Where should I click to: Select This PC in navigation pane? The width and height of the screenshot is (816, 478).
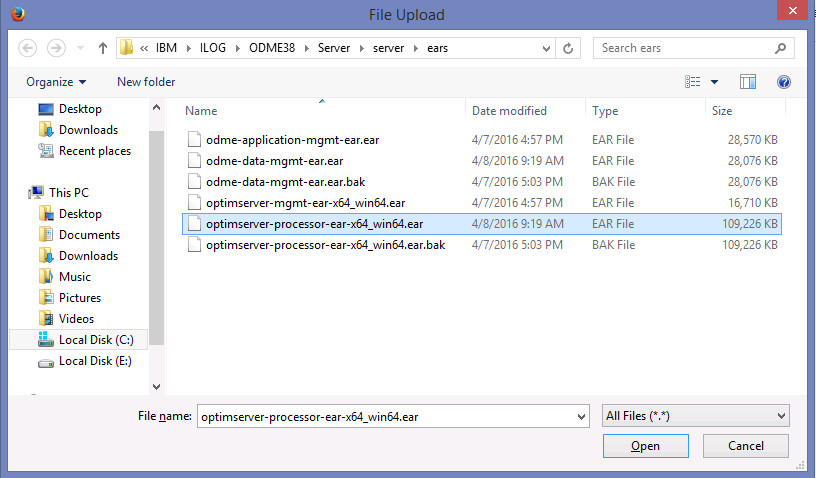[69, 192]
